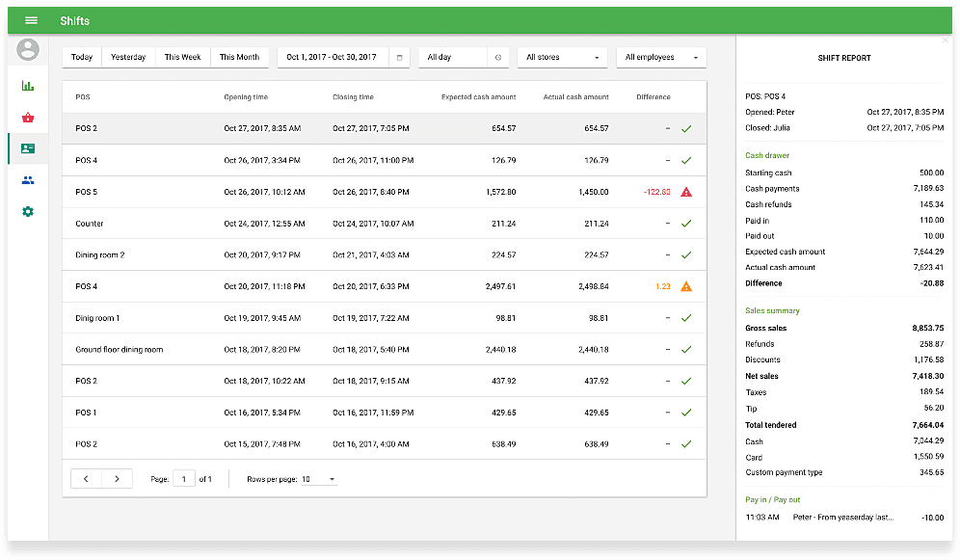The image size is (960, 560).
Task: Click the user profile avatar icon
Action: tap(28, 49)
